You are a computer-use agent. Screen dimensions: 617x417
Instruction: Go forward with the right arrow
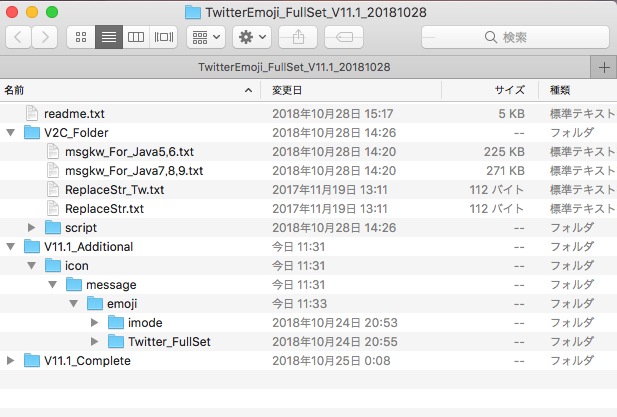click(x=45, y=37)
